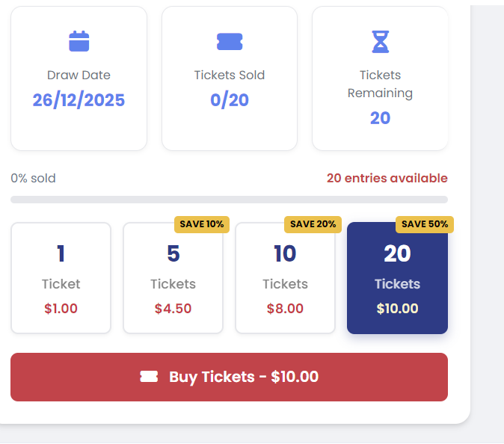Click the SAVE 10% badge
Viewport: 504px width, 444px height.
pyautogui.click(x=202, y=224)
